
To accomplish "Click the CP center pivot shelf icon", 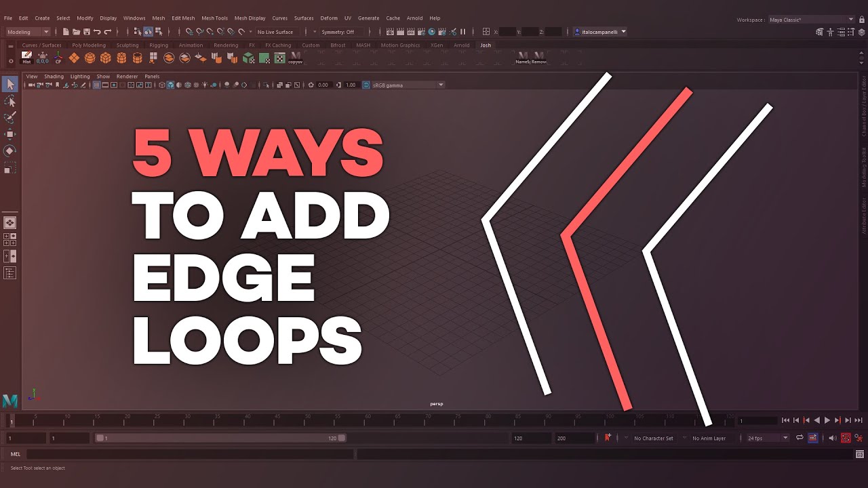I will point(58,58).
